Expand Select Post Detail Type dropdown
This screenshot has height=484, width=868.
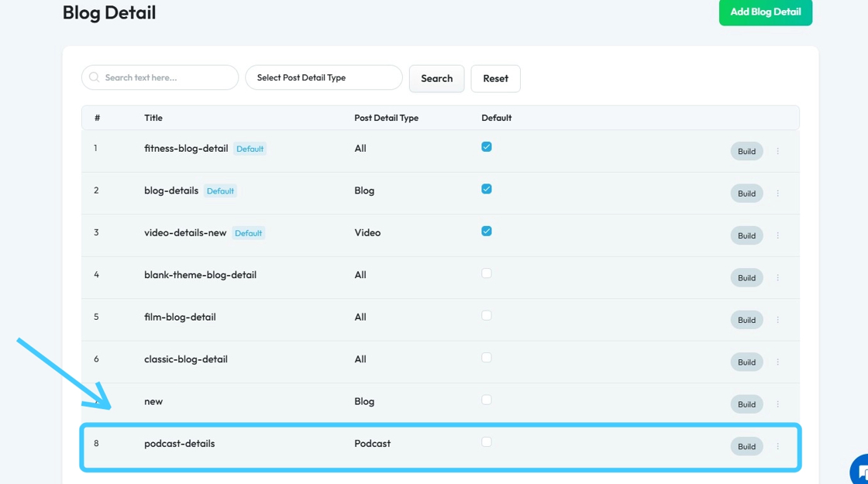click(323, 77)
